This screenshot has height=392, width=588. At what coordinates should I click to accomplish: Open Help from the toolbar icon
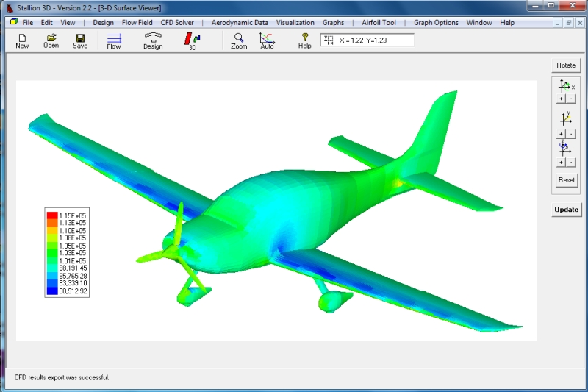click(x=305, y=40)
